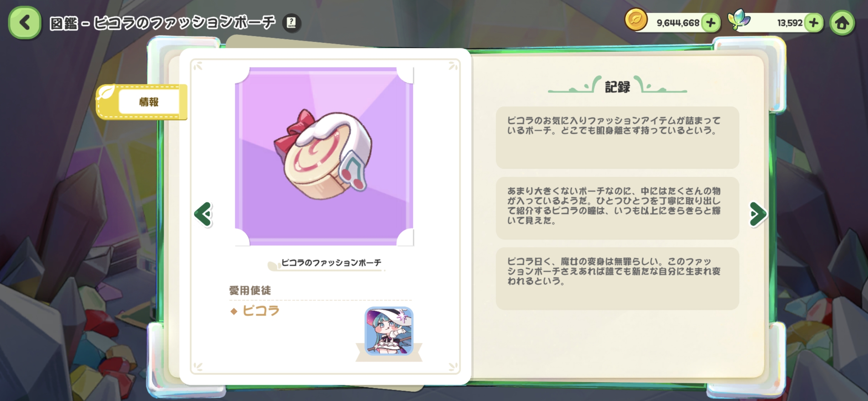This screenshot has width=868, height=401.
Task: Tap the item name label ピコラのファッションポーチ
Action: pyautogui.click(x=331, y=263)
